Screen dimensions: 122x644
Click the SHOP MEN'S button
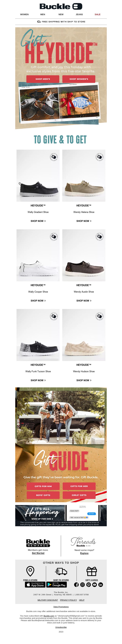pos(43,79)
